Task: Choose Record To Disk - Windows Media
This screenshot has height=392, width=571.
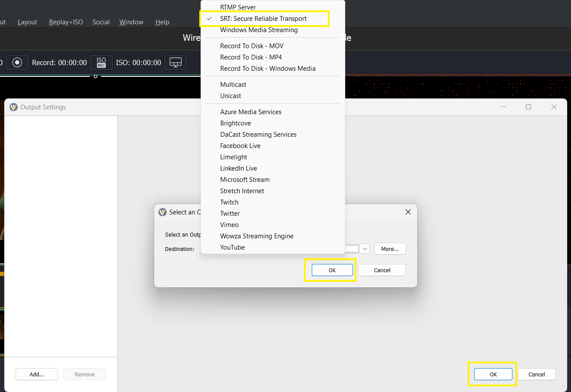Action: coord(273,69)
